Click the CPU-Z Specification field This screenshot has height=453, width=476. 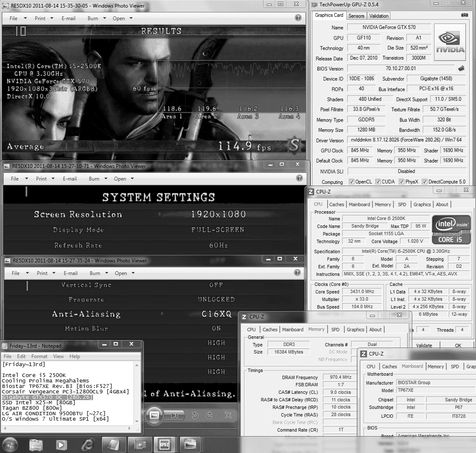pyautogui.click(x=406, y=251)
